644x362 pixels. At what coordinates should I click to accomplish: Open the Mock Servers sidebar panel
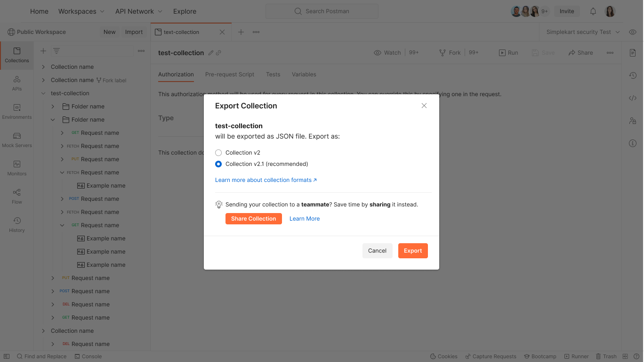pos(17,140)
